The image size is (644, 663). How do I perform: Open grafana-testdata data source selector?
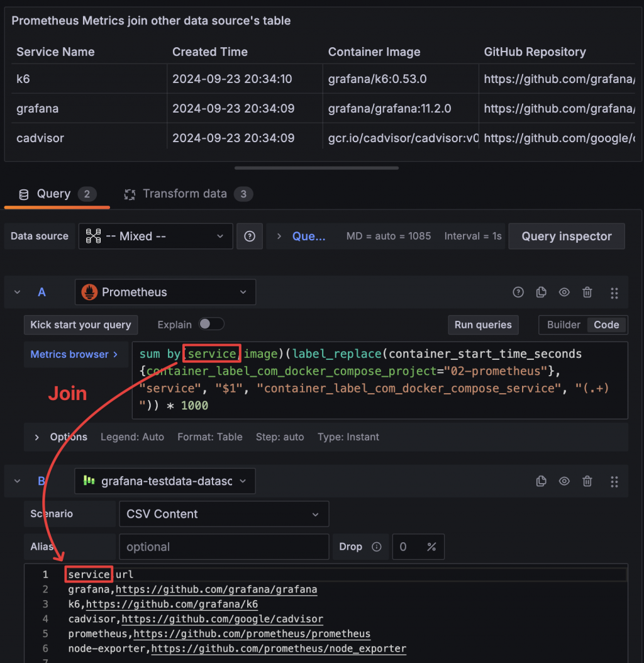point(165,481)
